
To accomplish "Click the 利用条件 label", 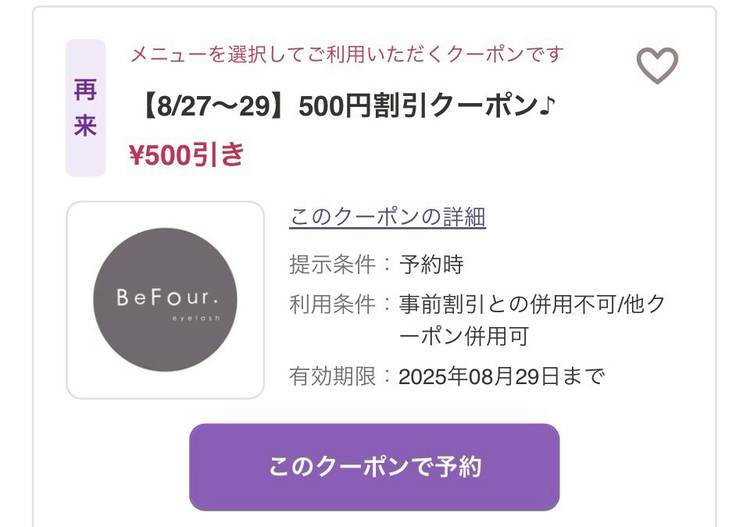I will point(333,304).
